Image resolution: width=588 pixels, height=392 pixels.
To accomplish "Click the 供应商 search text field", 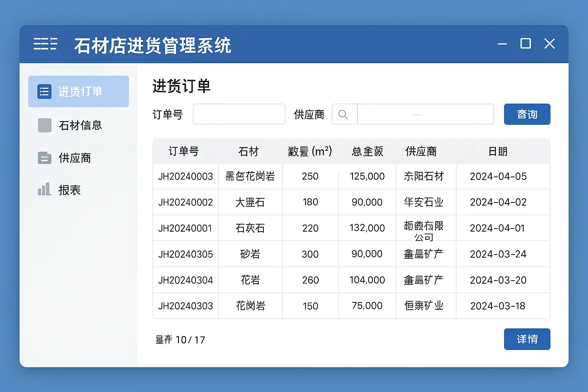I will click(425, 114).
